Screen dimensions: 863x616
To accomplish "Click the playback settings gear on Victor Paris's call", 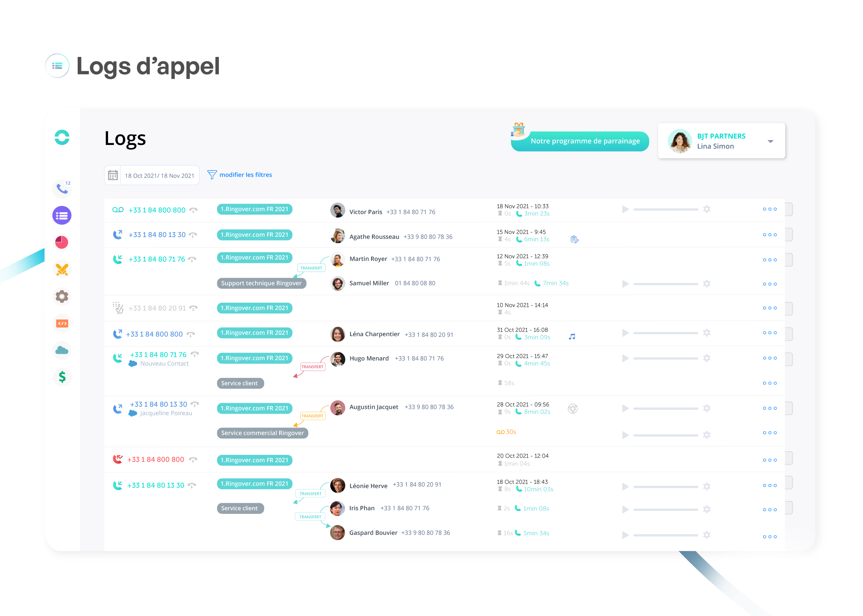I will click(706, 209).
